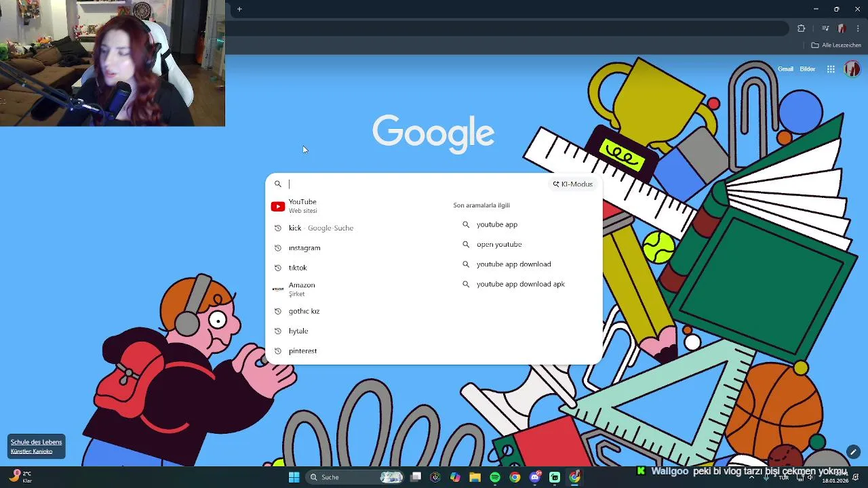Click the Google account avatar on page

[x=852, y=69]
